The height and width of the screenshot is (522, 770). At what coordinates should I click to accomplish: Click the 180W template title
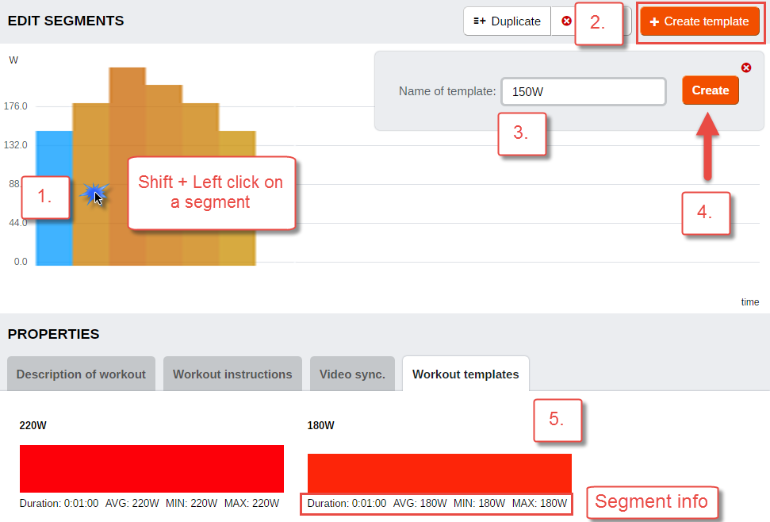pyautogui.click(x=321, y=425)
